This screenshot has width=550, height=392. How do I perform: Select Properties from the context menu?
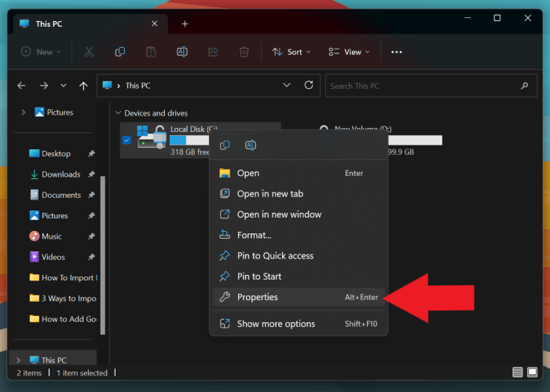[x=257, y=297]
